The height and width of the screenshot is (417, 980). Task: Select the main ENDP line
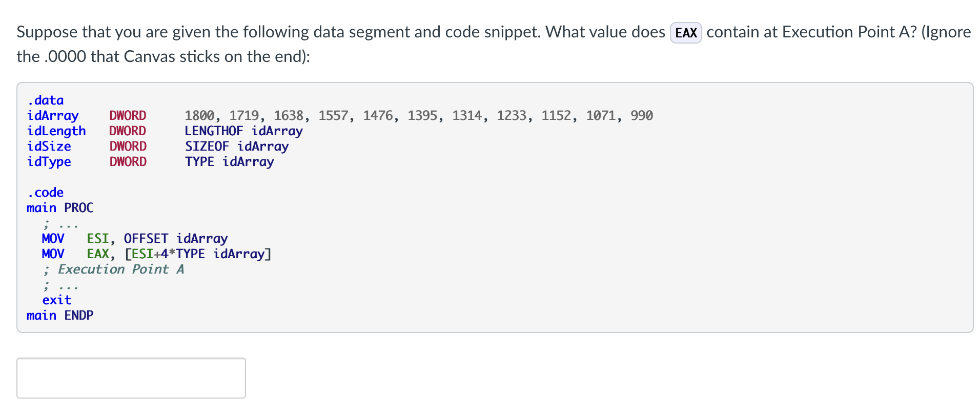(x=60, y=315)
